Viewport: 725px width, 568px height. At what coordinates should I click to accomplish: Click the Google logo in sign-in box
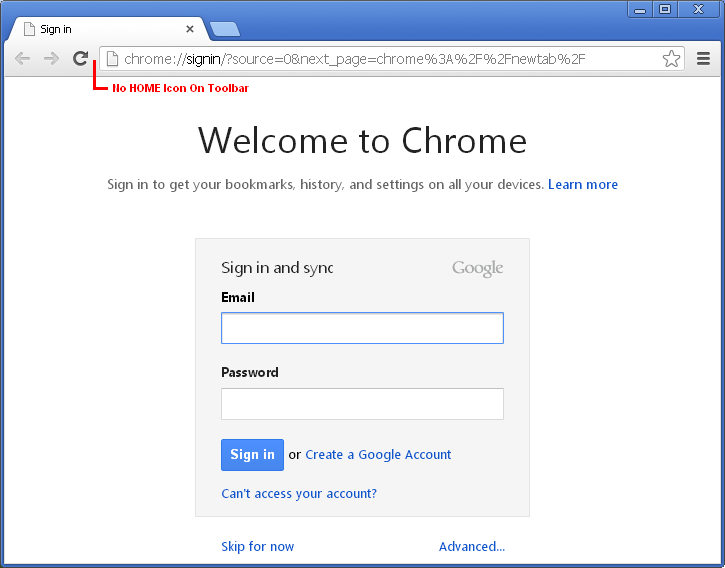tap(478, 268)
